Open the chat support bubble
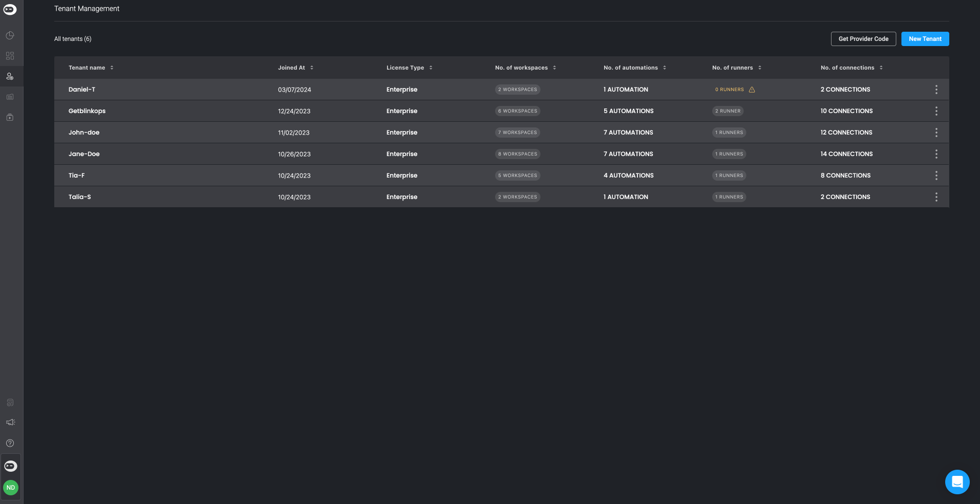The height and width of the screenshot is (504, 980). tap(957, 482)
